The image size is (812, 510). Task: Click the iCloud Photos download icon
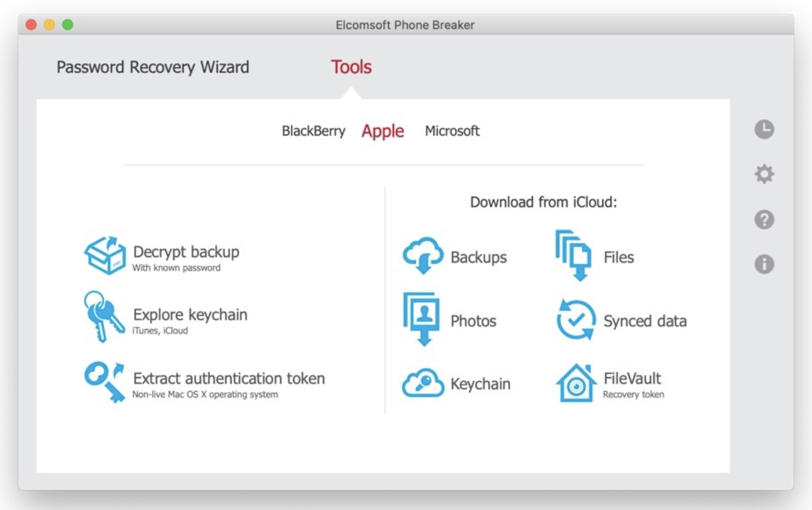pos(421,319)
